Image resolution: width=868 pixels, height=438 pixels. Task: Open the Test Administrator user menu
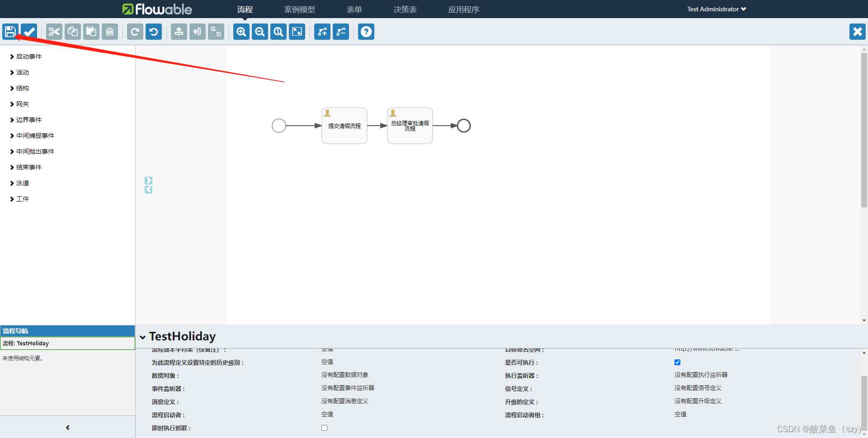(x=716, y=9)
